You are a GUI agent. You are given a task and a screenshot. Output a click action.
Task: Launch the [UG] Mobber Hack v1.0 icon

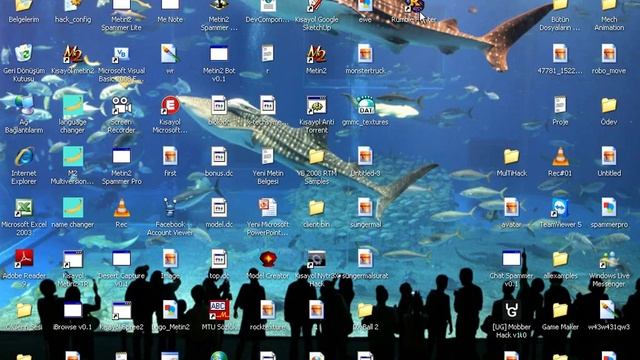coord(511,311)
